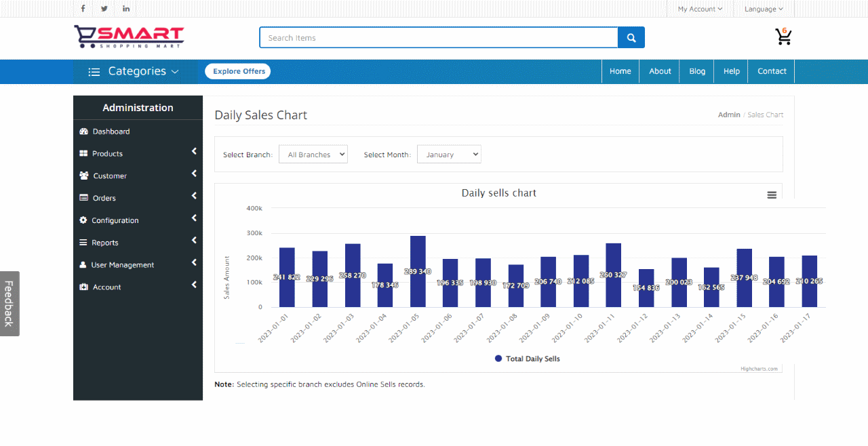868x446 pixels.
Task: Open the Orders section via its icon
Action: point(83,197)
